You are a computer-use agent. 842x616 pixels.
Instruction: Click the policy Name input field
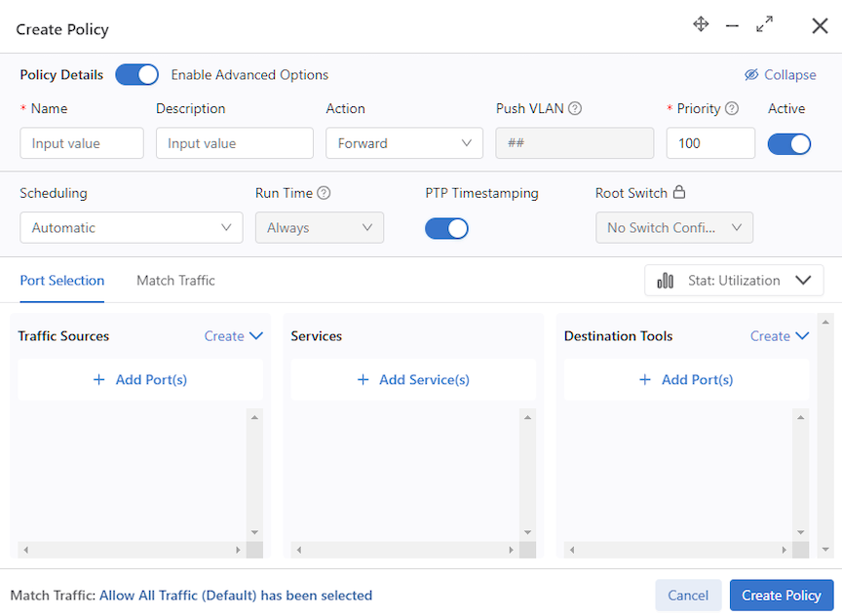(82, 143)
